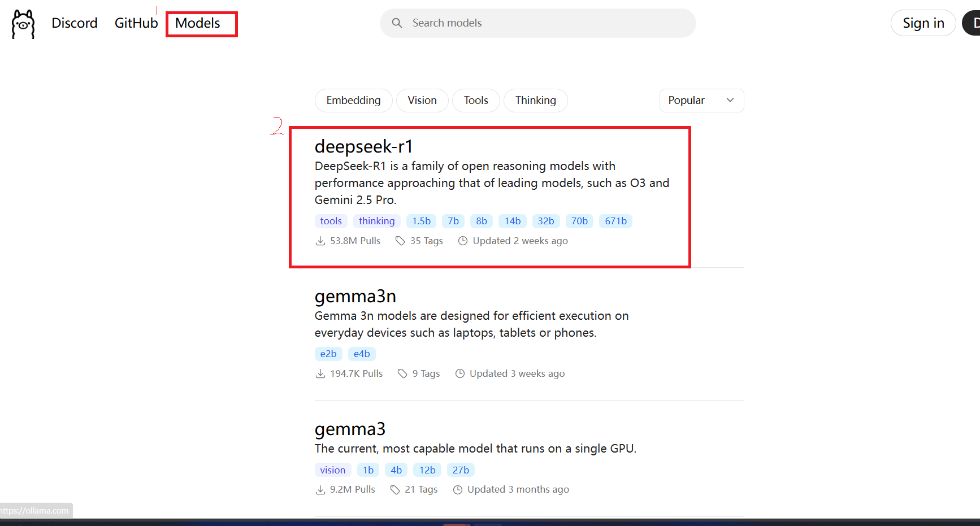Viewport: 980px width, 526px height.
Task: Click the deepseek-r1 thinking tag
Action: click(377, 221)
